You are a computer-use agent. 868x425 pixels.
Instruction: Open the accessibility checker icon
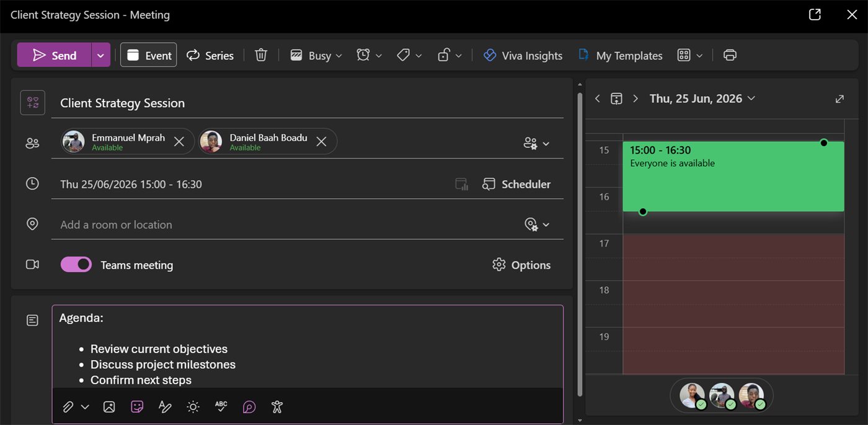(277, 407)
